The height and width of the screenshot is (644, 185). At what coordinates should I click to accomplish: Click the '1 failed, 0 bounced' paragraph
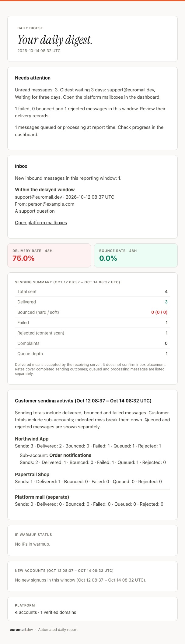(90, 112)
